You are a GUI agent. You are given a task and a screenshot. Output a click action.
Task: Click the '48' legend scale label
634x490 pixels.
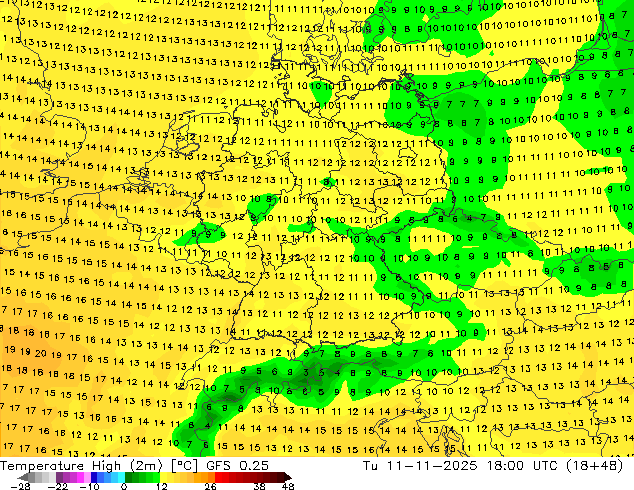click(x=288, y=486)
